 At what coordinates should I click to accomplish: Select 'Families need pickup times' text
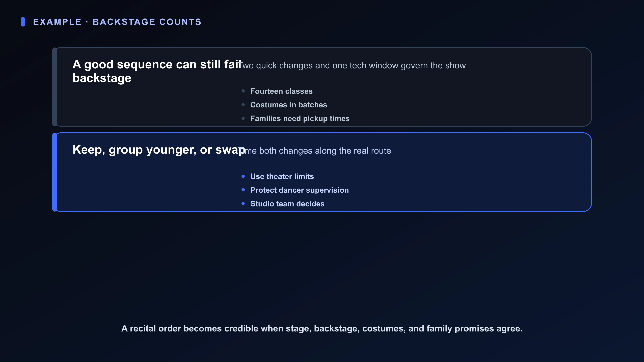pos(300,119)
